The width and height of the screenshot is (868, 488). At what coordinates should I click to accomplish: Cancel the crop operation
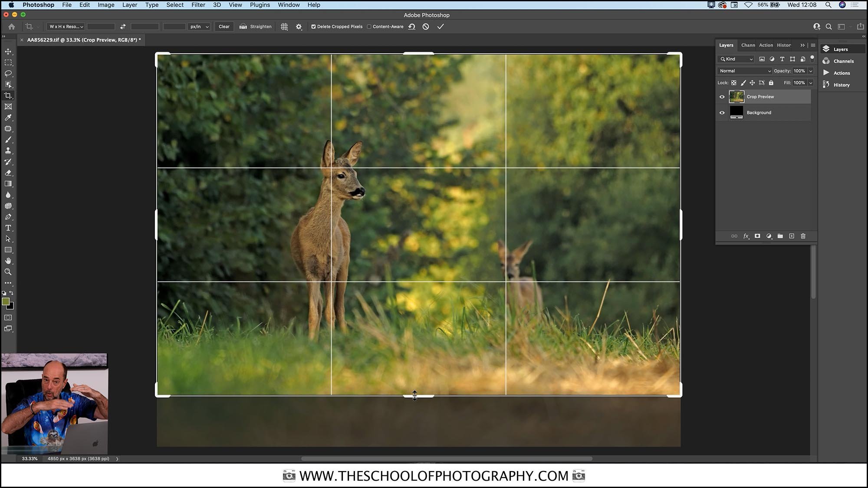425,26
